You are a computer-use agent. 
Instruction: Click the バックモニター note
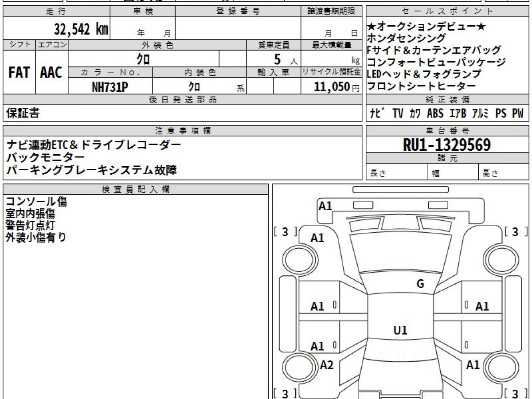click(45, 157)
